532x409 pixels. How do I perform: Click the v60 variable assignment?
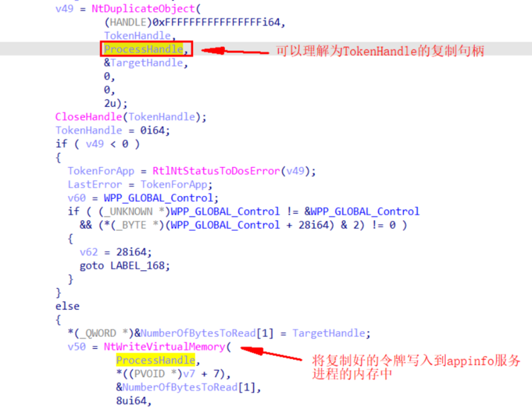click(x=76, y=198)
